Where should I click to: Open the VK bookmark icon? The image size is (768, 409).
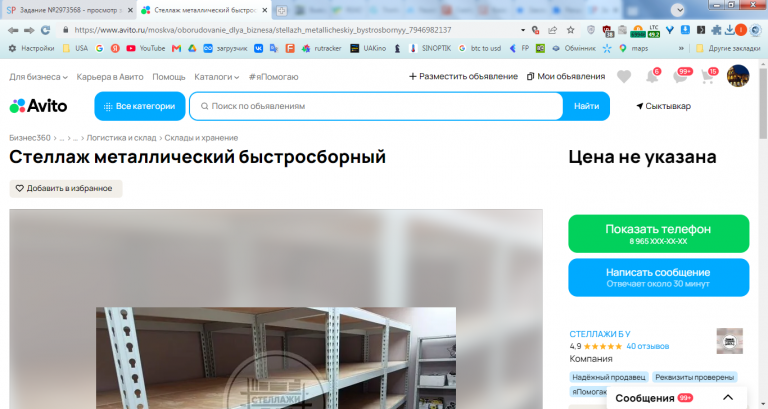point(258,48)
